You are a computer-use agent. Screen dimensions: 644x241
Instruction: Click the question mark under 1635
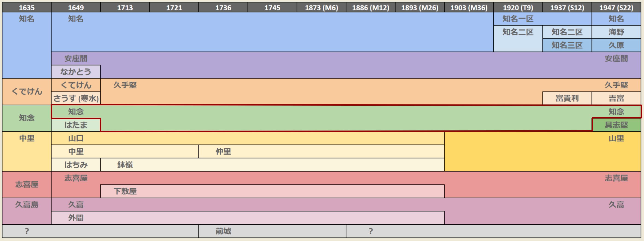(27, 231)
